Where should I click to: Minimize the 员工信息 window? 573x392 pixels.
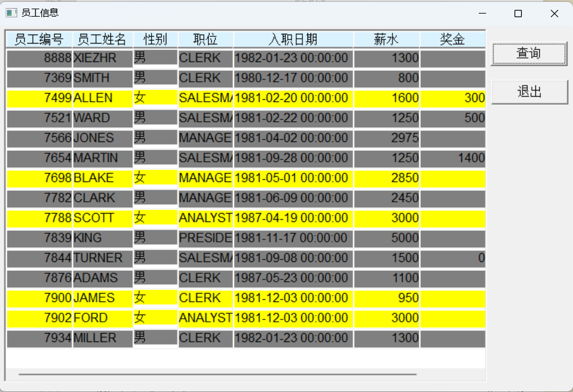482,14
